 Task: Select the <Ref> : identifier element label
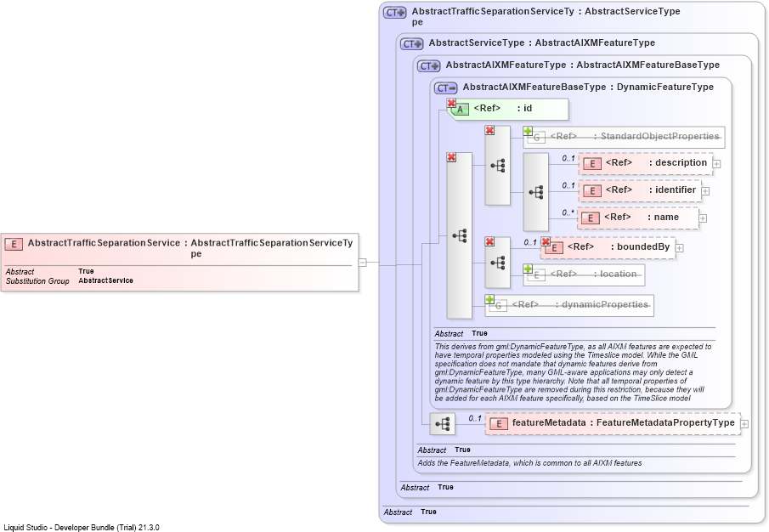pyautogui.click(x=651, y=190)
